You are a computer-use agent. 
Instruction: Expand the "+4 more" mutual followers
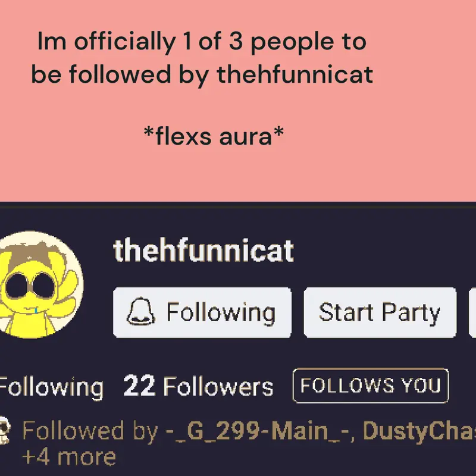click(69, 456)
